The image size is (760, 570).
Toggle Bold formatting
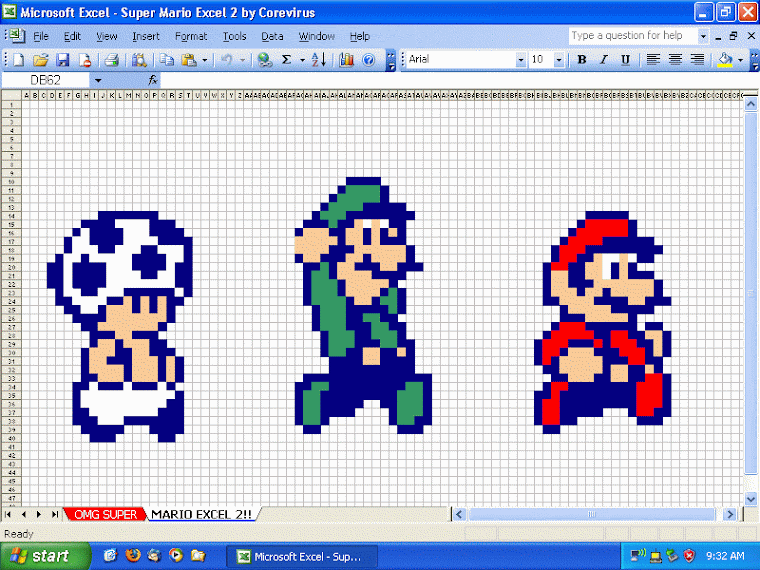(x=582, y=60)
